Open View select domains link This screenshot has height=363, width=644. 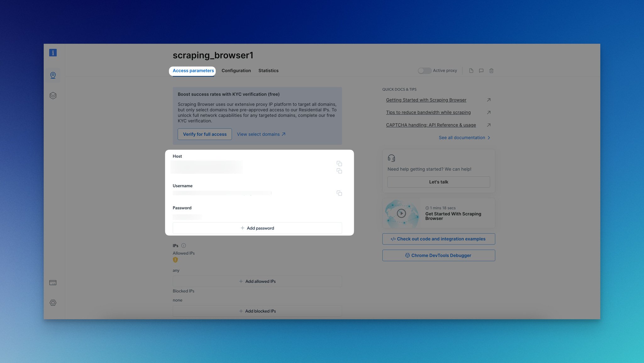pos(261,134)
